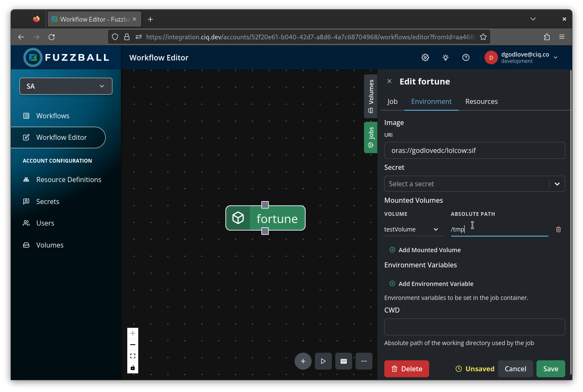Click the absolute path /tmp field
The height and width of the screenshot is (392, 583).
coord(499,229)
